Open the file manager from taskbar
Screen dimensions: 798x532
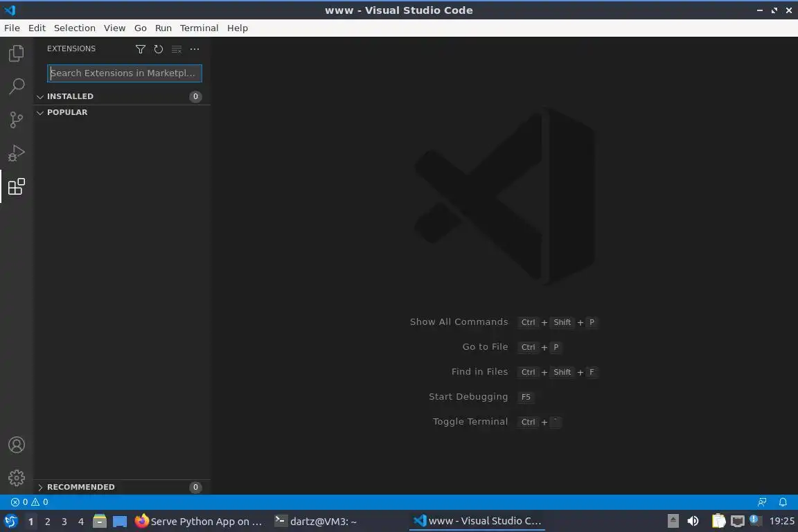(100, 522)
